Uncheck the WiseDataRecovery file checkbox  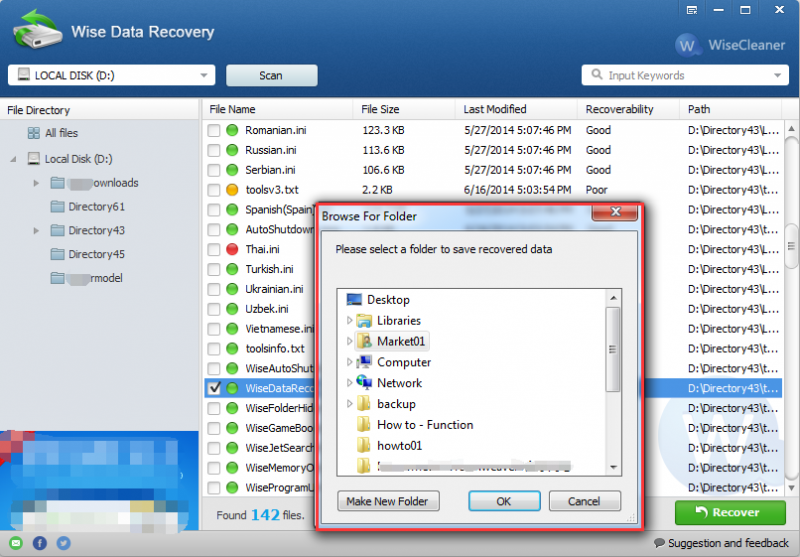[x=214, y=388]
